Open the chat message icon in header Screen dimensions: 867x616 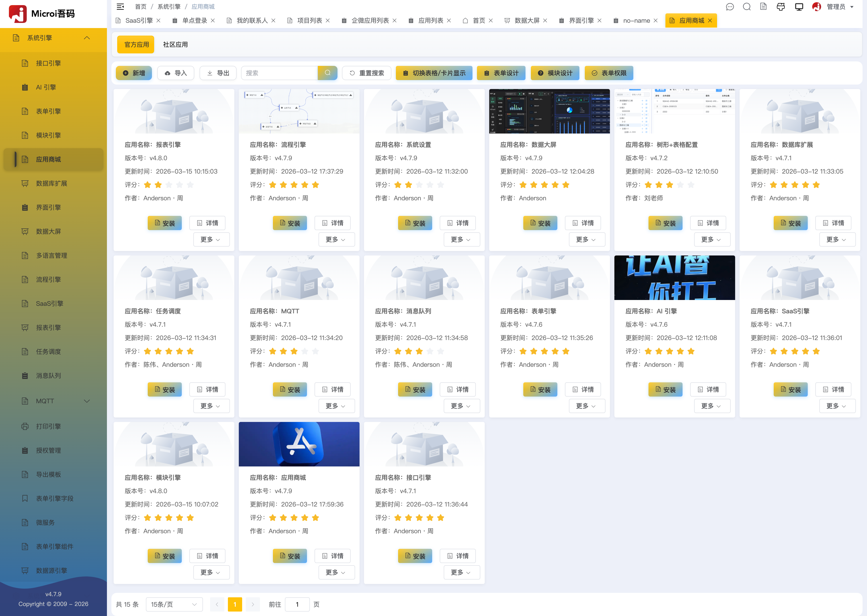(x=730, y=7)
